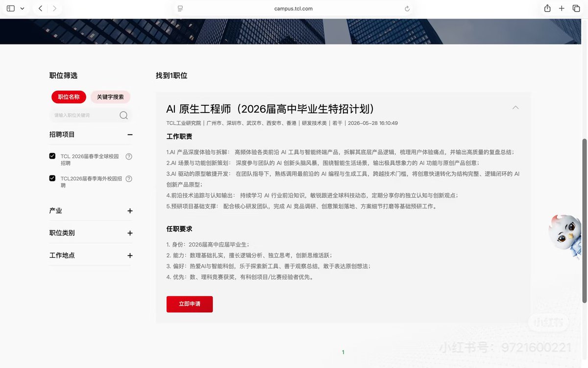Click the 任职要求 heading
Screen dimensions: 588x368
click(x=179, y=229)
